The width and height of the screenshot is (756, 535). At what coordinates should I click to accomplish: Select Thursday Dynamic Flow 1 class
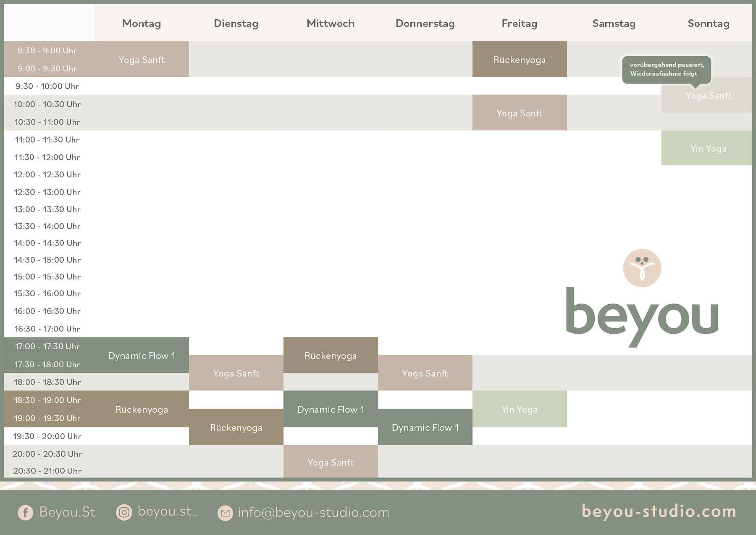425,427
